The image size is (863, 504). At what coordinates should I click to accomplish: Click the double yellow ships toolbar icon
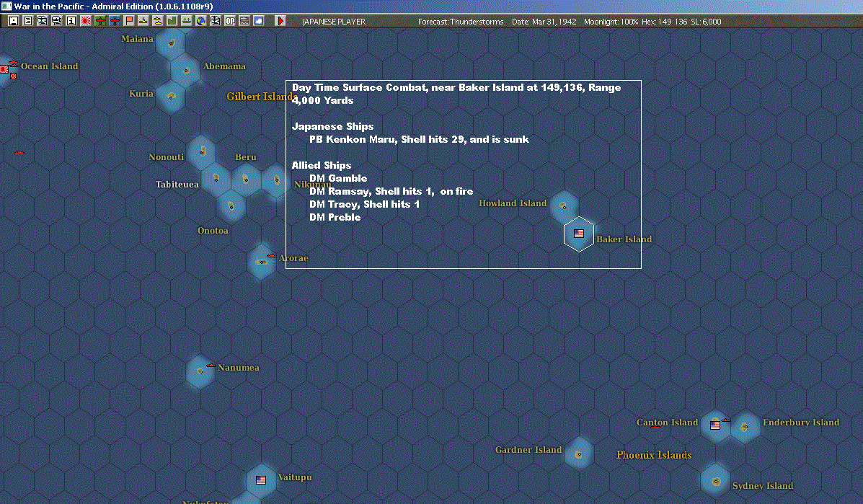pos(157,21)
